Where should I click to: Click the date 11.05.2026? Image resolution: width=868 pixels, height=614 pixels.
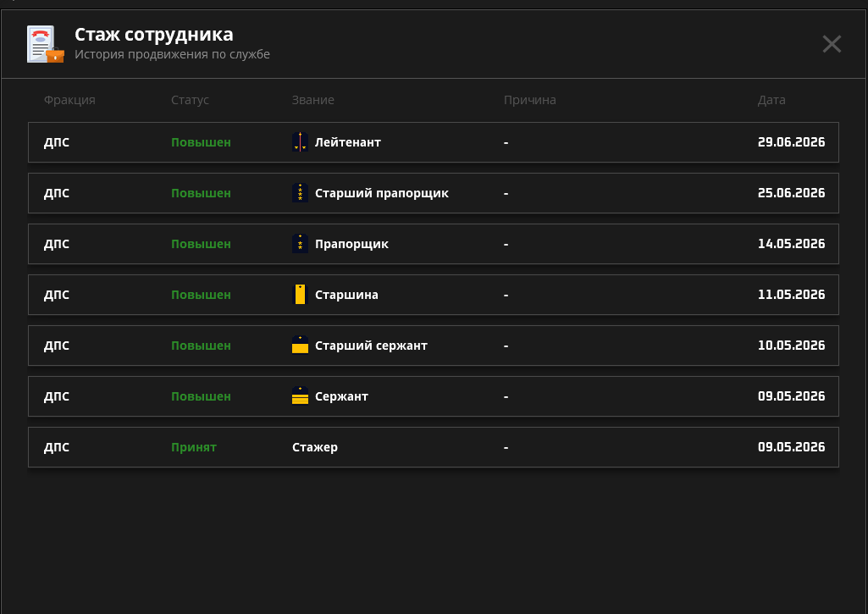(x=791, y=295)
